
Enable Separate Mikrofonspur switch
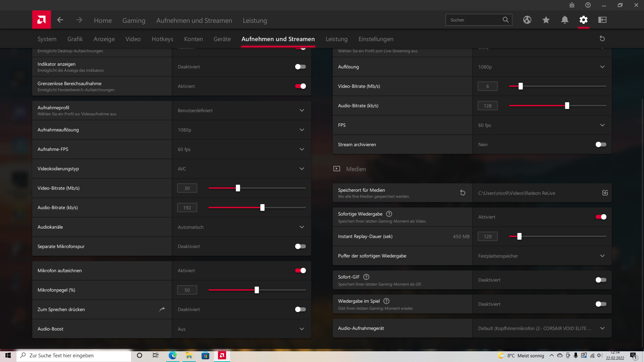301,246
